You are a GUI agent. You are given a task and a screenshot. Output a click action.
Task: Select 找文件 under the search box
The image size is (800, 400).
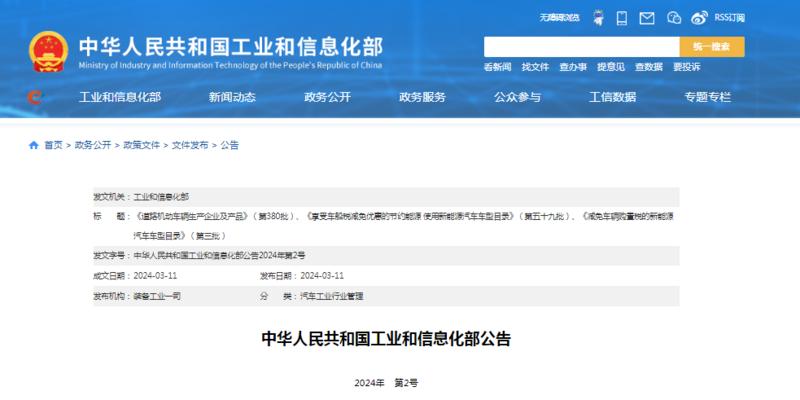[535, 67]
